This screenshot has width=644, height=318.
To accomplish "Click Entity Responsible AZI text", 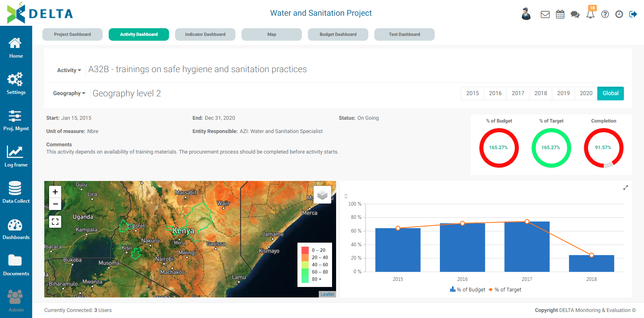I will click(x=258, y=131).
